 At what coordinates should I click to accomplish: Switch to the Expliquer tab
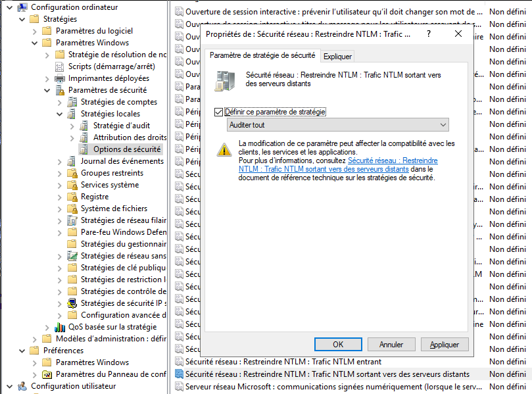pyautogui.click(x=338, y=57)
